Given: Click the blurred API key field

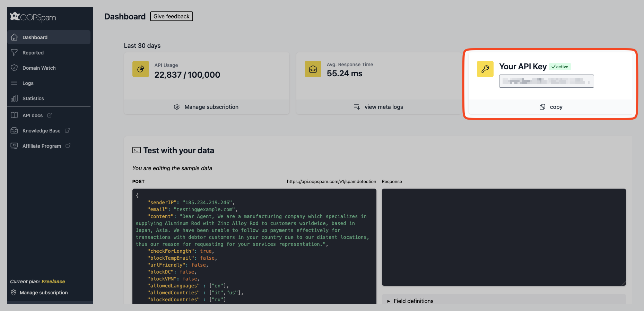Looking at the screenshot, I should (x=546, y=81).
